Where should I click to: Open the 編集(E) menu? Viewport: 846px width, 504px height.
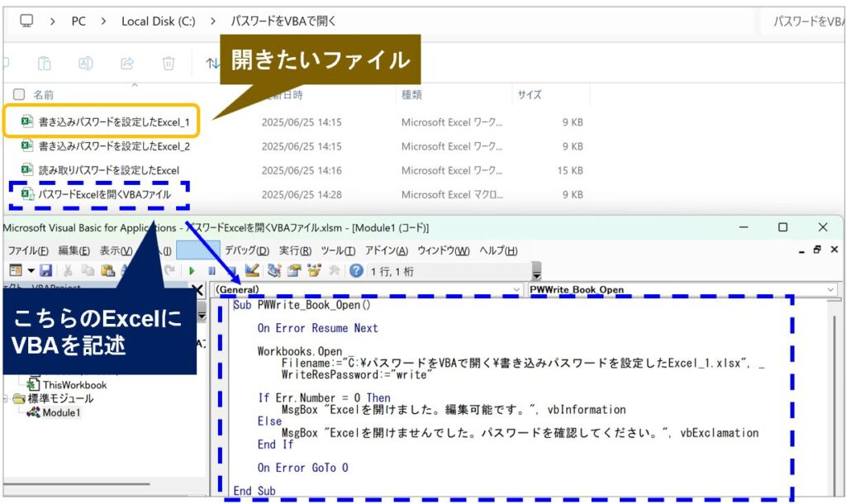tap(74, 251)
